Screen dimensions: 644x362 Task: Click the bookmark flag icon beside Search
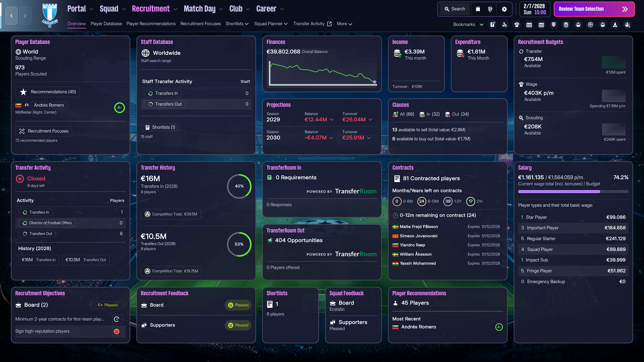click(x=478, y=9)
